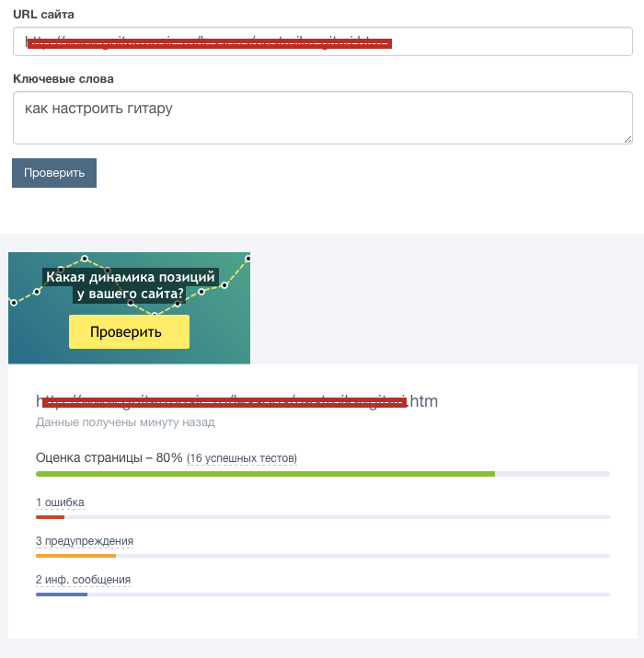Click the URL сайта field label

44,15
